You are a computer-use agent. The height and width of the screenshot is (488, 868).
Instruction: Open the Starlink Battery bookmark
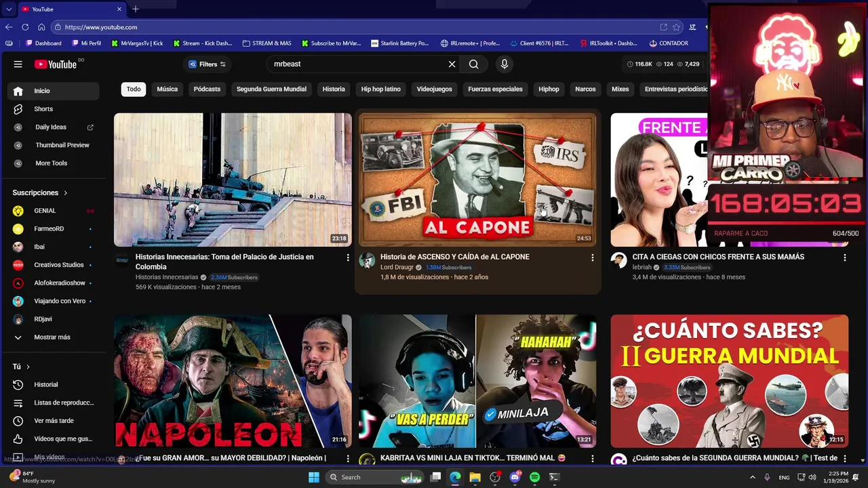tap(400, 43)
